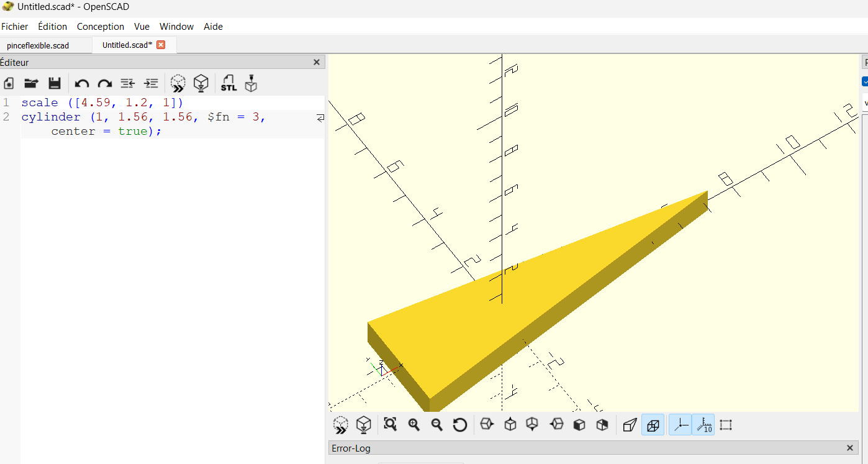Close the Error-Log panel

(x=850, y=448)
